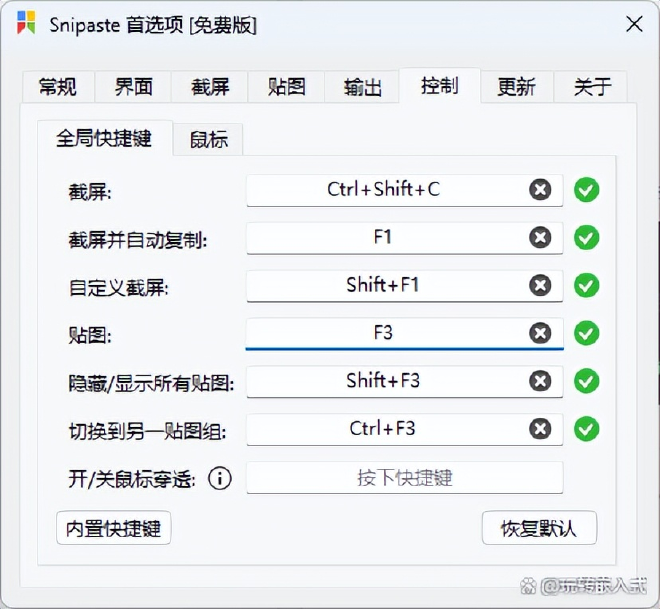Clear the 截屏 hotkey Ctrl+Shift+C
The width and height of the screenshot is (660, 609).
pos(540,189)
